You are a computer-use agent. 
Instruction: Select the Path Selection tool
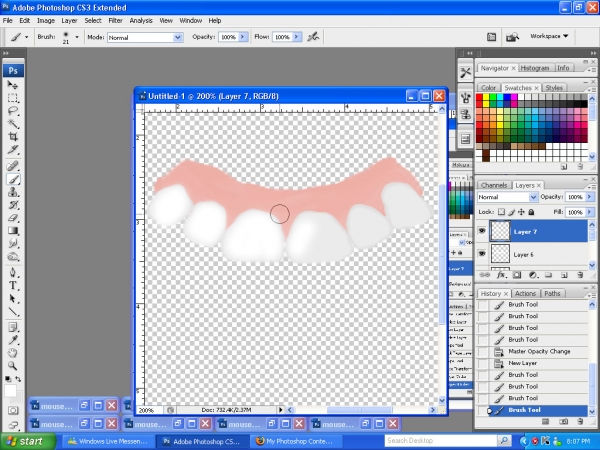point(13,298)
